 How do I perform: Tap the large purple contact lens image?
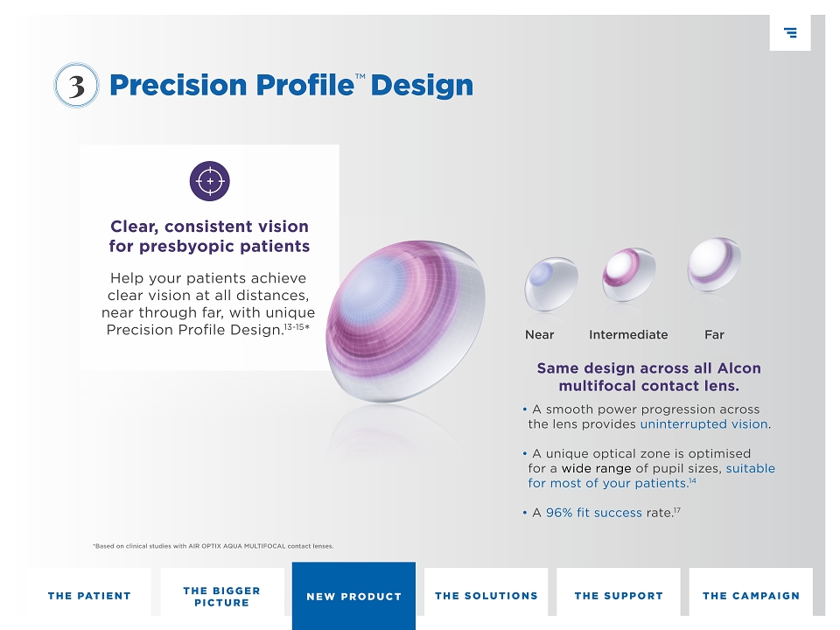[405, 321]
